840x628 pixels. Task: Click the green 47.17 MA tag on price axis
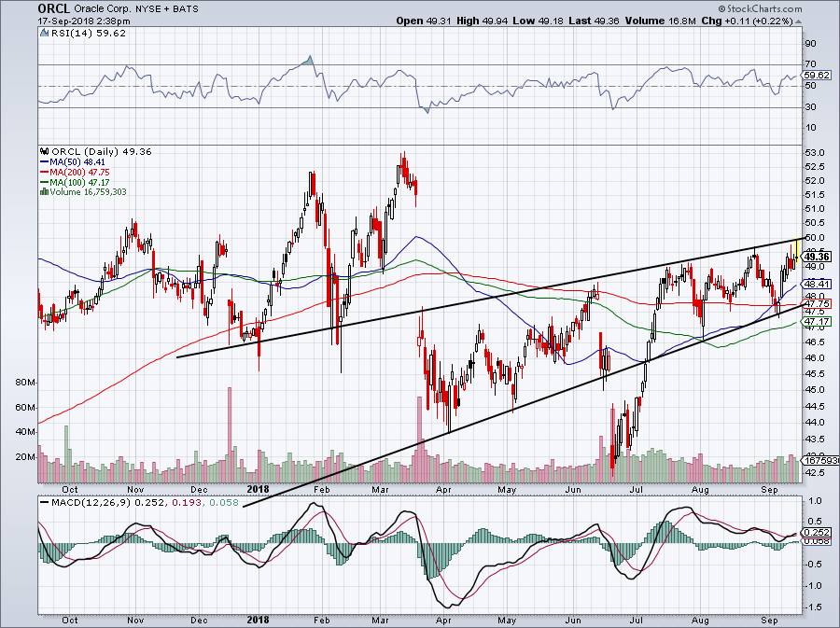[x=818, y=322]
